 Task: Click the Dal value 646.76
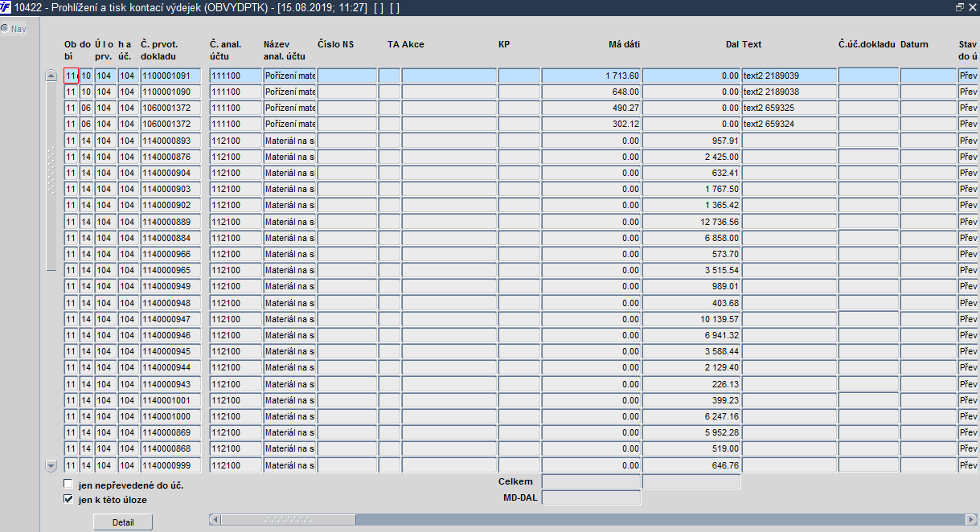[x=691, y=465]
